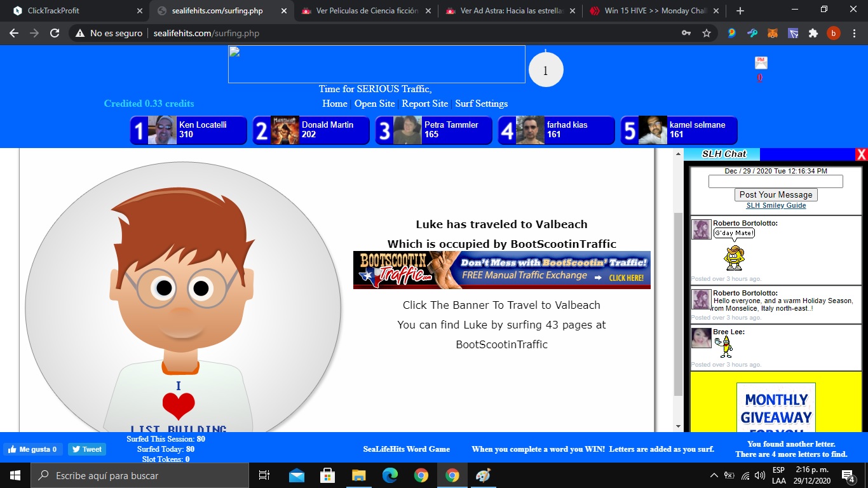
Task: Click the Open Site link
Action: [x=375, y=104]
